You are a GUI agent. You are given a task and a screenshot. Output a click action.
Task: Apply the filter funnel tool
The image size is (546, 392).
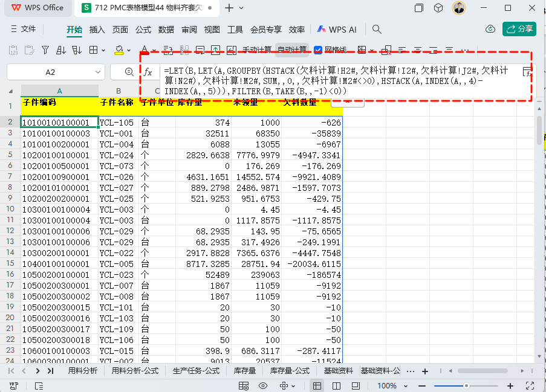point(45,51)
